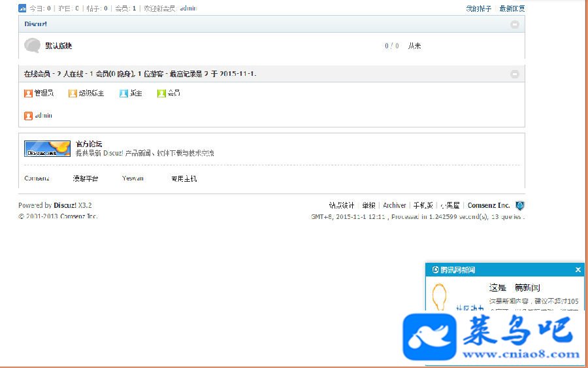
Task: Open the 默认版块 forum board
Action: coord(59,46)
